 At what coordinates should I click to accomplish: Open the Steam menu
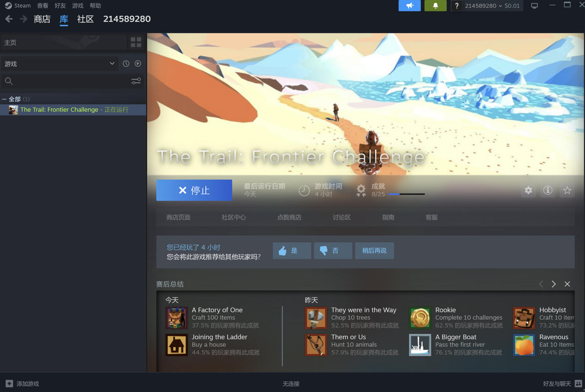click(x=22, y=5)
